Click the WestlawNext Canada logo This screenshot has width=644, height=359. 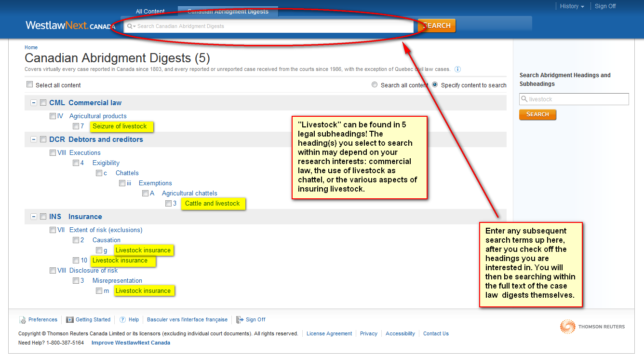click(71, 26)
